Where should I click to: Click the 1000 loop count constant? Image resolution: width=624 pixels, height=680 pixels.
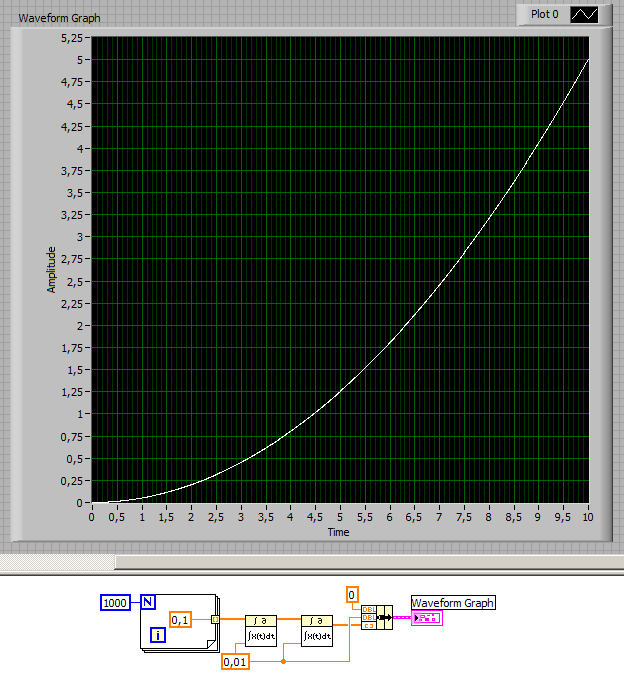click(x=115, y=603)
